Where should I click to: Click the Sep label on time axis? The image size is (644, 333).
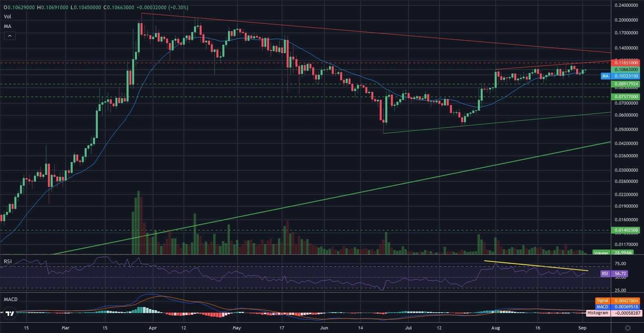point(583,328)
